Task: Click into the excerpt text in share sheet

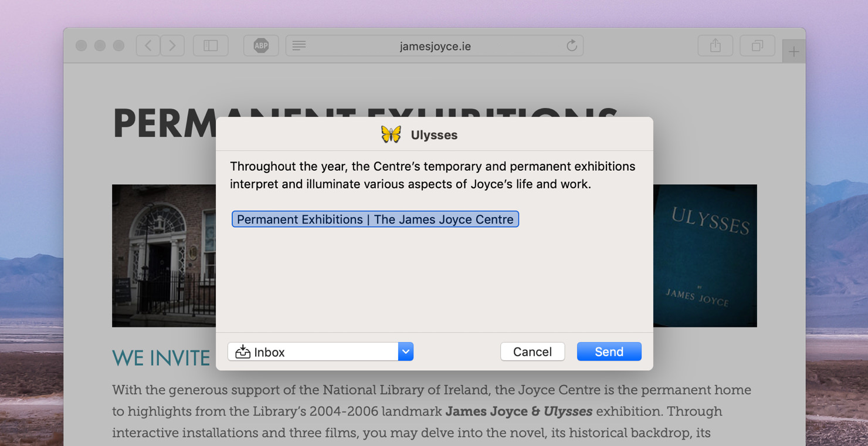Action: (432, 175)
